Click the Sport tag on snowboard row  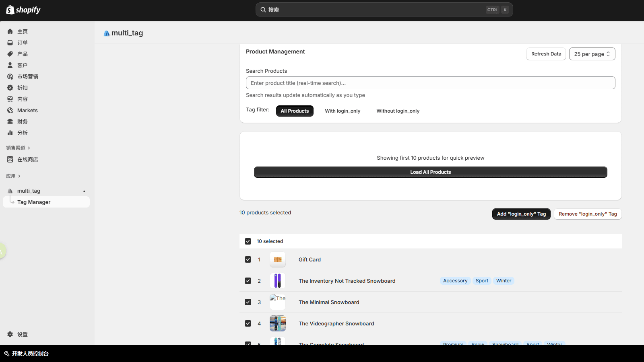click(482, 281)
